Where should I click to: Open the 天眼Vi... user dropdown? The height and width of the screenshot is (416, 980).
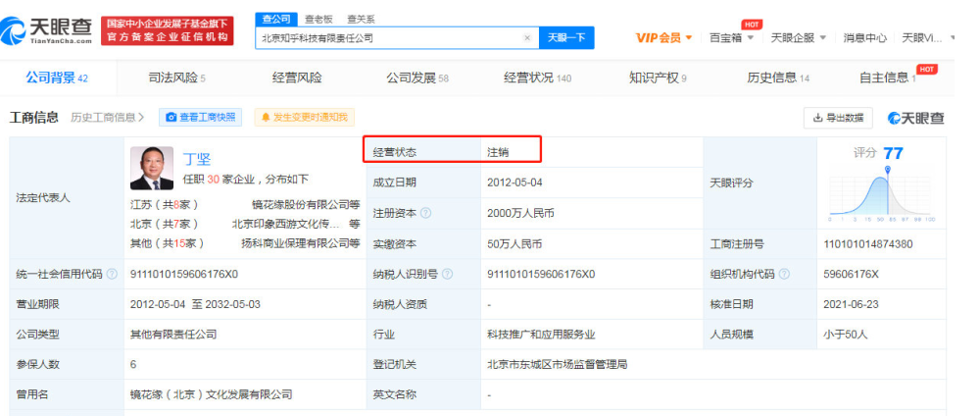[x=929, y=37]
